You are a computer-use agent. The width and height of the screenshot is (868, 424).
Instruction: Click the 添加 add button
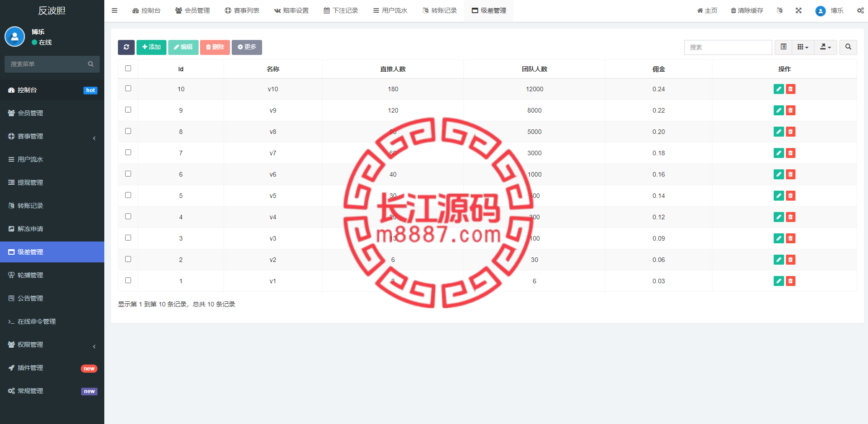tap(151, 47)
